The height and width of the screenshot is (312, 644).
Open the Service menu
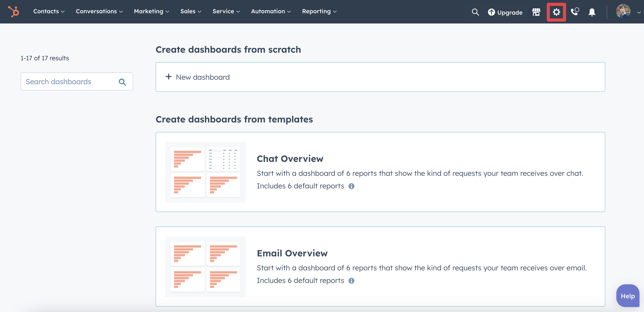tap(226, 11)
